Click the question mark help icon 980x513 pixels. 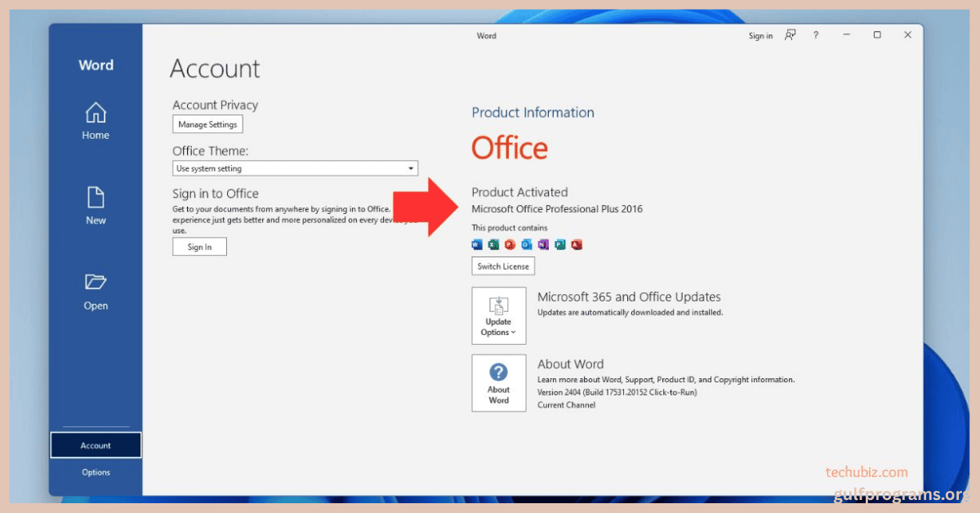pos(815,35)
